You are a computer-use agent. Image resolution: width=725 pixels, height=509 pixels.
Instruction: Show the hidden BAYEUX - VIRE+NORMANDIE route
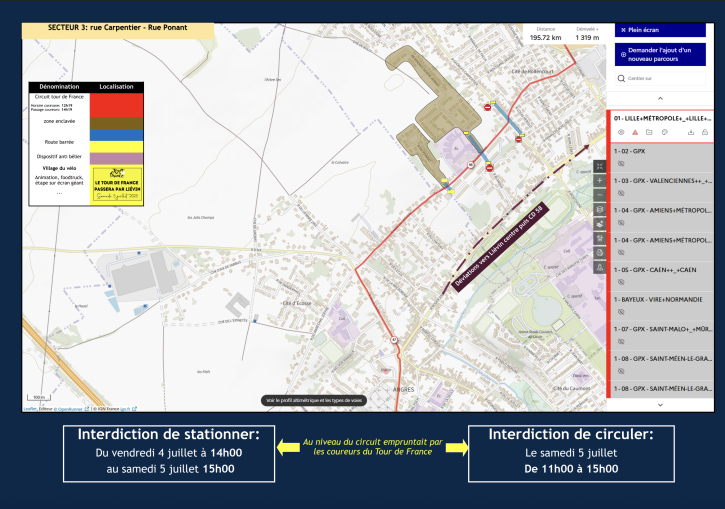pos(621,312)
